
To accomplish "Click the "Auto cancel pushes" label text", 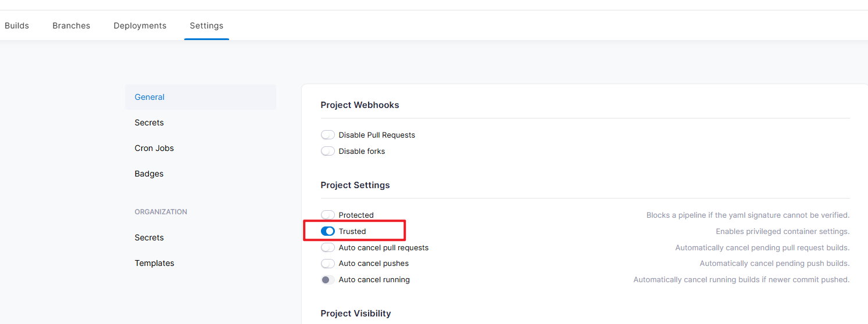I will coord(374,264).
